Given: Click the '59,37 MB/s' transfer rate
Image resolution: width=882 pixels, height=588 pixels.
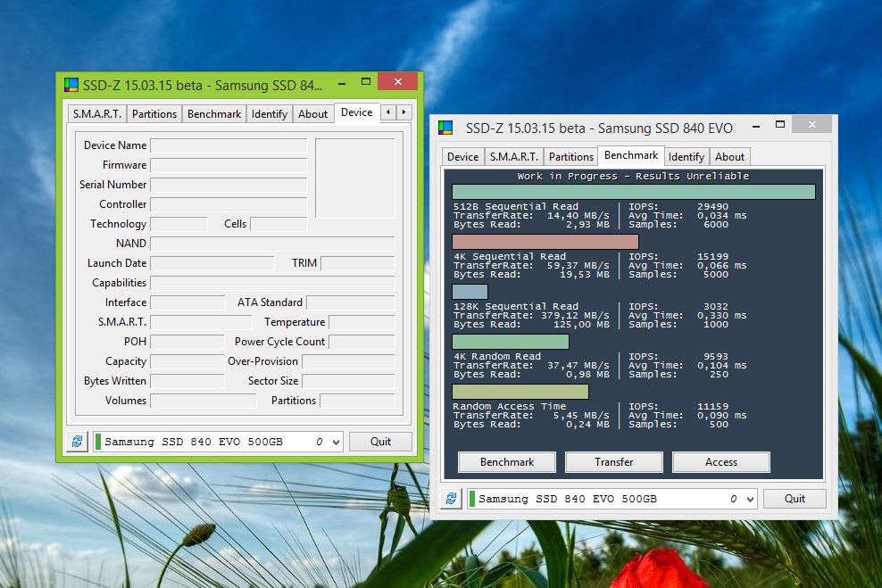Looking at the screenshot, I should 578,265.
